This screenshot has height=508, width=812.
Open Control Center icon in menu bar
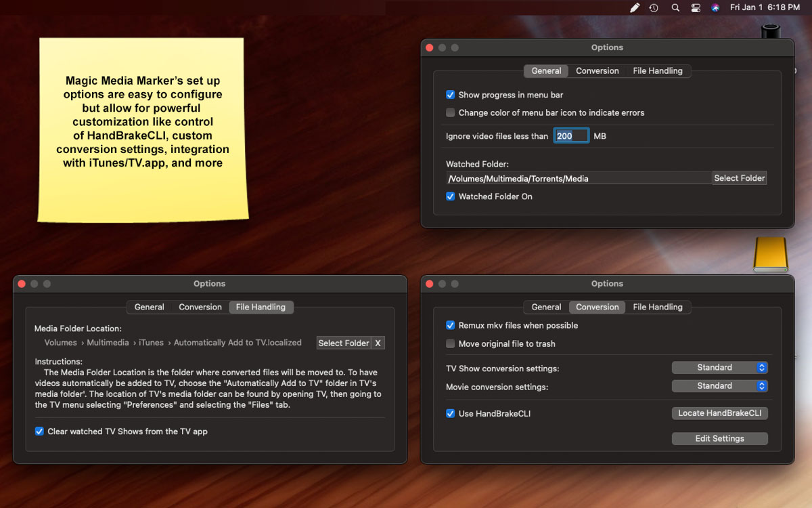(696, 7)
